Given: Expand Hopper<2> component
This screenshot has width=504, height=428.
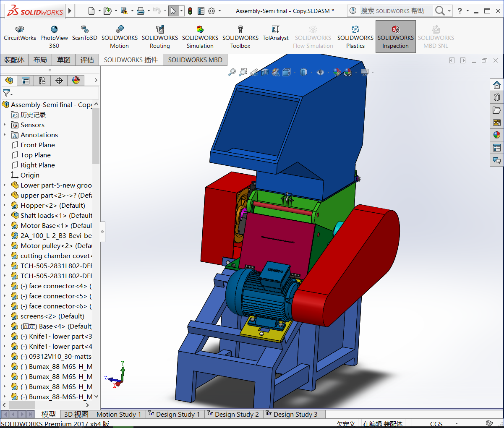Looking at the screenshot, I should coord(5,205).
